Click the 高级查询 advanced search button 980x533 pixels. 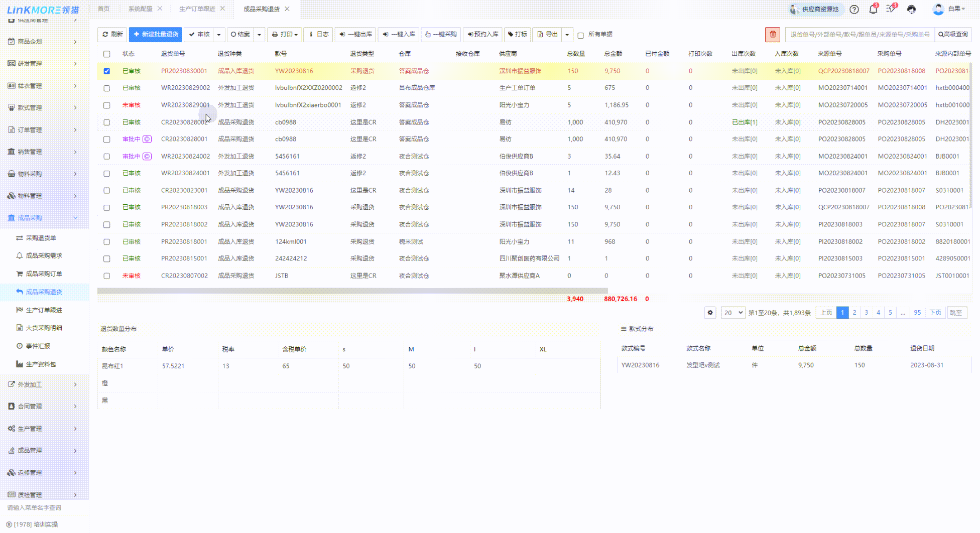coord(953,34)
